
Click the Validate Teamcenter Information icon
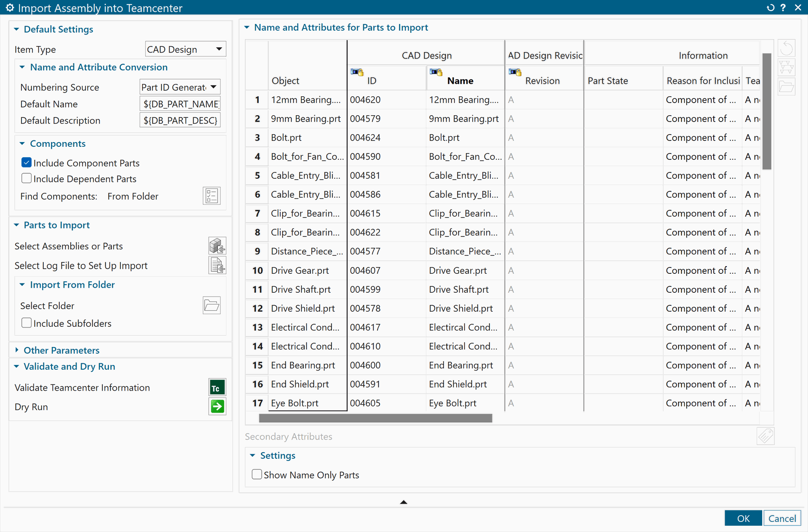pyautogui.click(x=217, y=387)
